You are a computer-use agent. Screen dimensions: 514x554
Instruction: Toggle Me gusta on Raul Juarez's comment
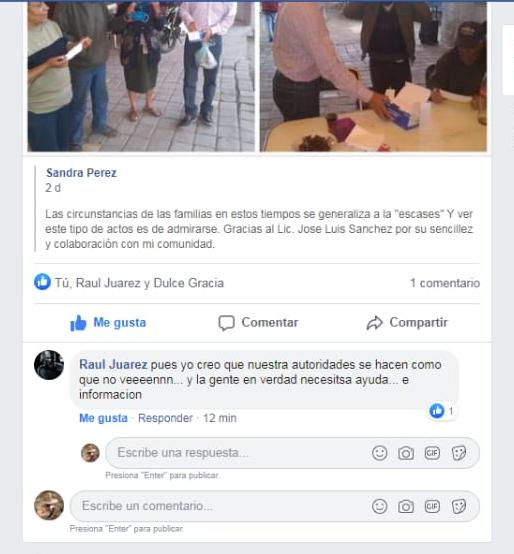pyautogui.click(x=103, y=418)
